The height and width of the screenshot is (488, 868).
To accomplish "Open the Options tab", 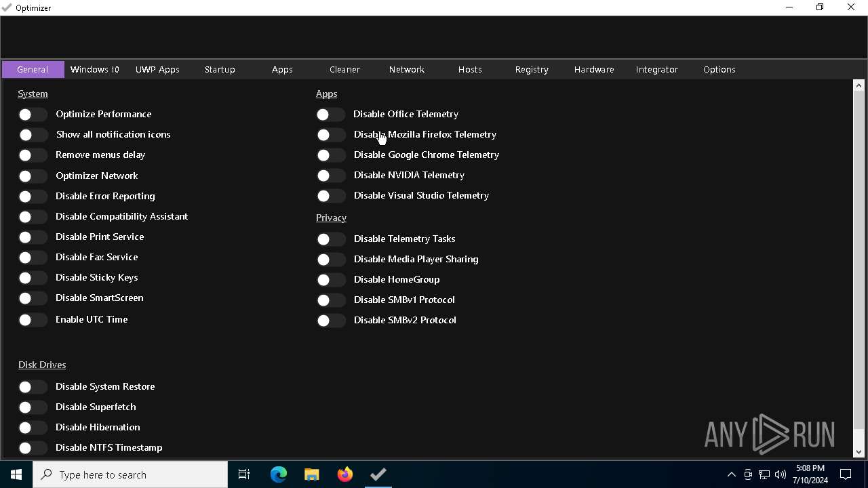I will tap(719, 69).
